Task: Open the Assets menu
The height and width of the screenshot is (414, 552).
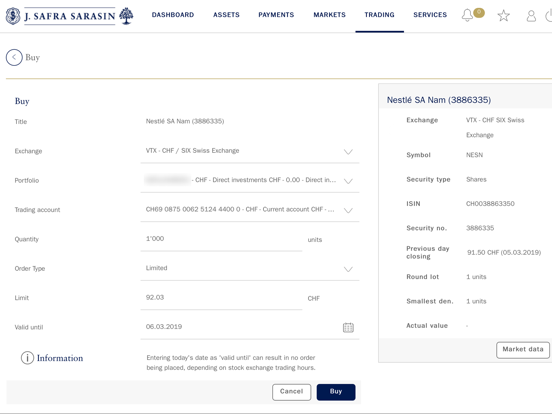Action: [226, 15]
